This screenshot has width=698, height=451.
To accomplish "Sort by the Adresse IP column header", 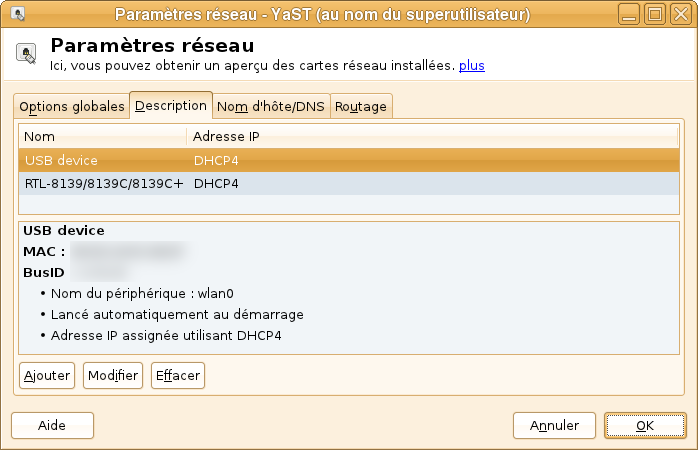I will point(433,136).
